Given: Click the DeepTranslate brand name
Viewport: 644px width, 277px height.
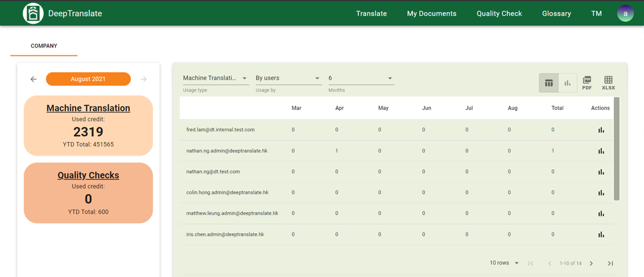Looking at the screenshot, I should (75, 14).
